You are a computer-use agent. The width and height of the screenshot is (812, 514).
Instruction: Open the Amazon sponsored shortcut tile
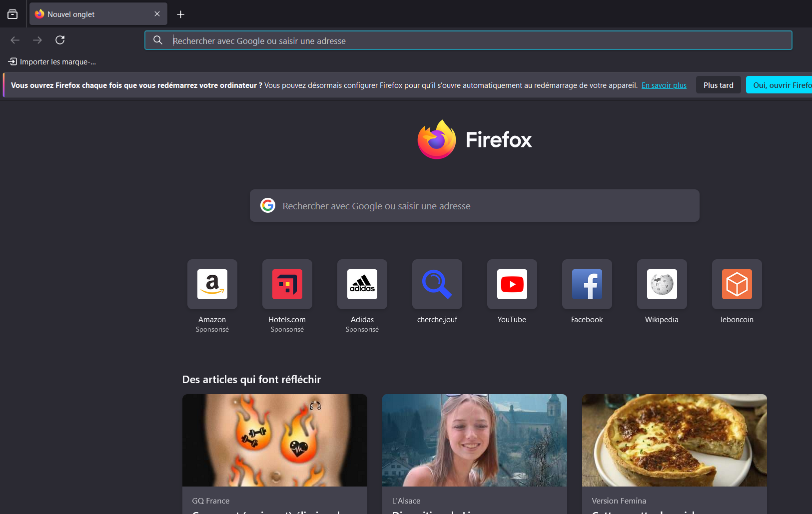(x=212, y=284)
